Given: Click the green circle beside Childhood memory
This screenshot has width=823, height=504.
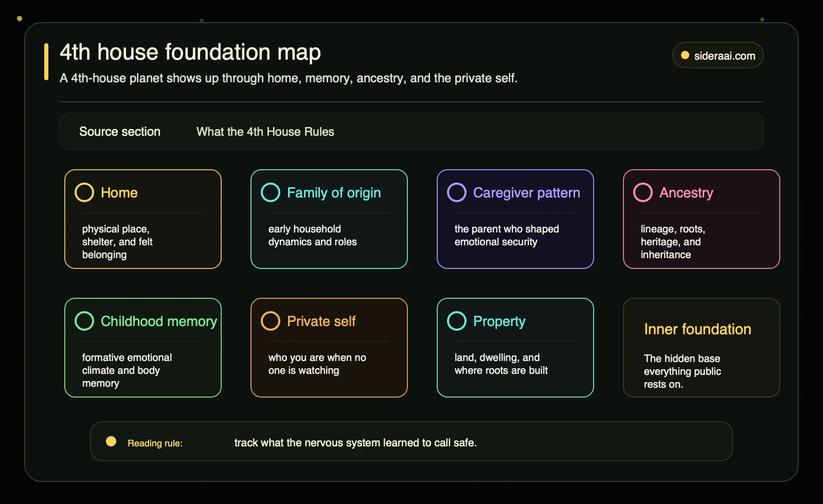Looking at the screenshot, I should [84, 321].
